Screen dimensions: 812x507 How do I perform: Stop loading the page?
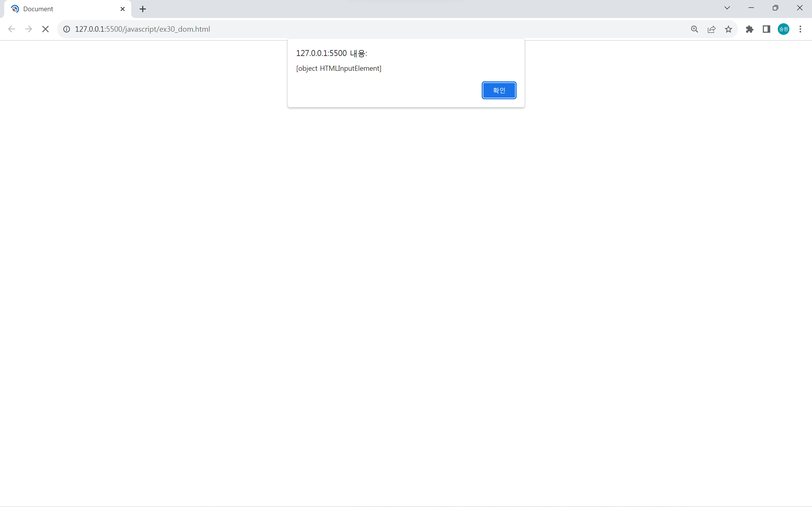(45, 29)
